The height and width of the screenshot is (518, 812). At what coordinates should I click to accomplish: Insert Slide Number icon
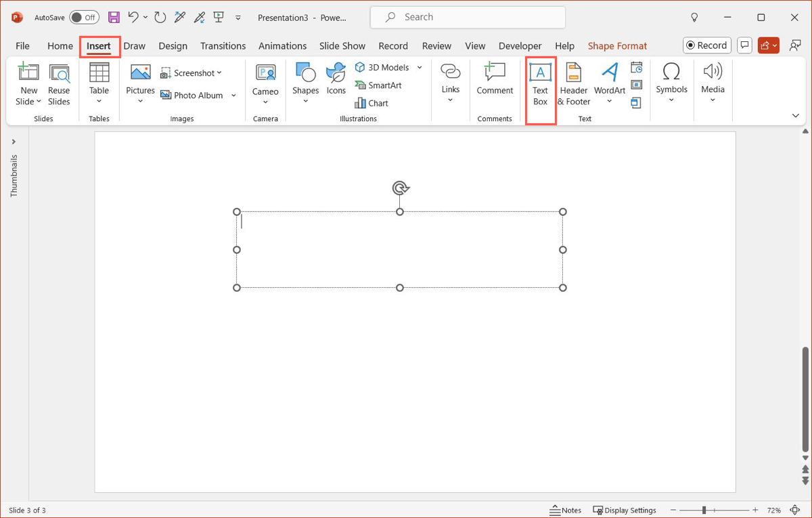(x=636, y=85)
